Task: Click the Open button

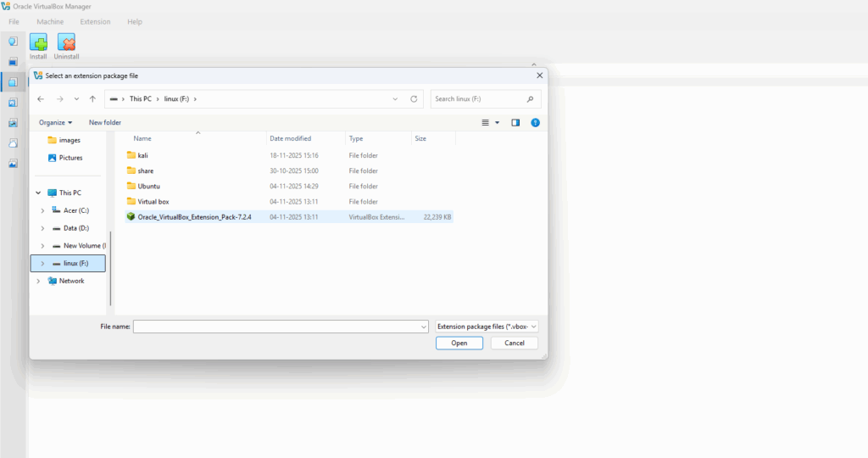Action: [459, 343]
